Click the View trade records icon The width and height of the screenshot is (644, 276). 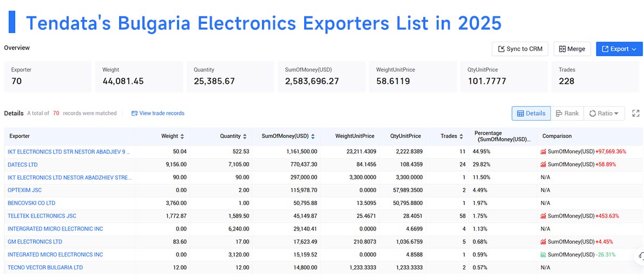tap(134, 113)
